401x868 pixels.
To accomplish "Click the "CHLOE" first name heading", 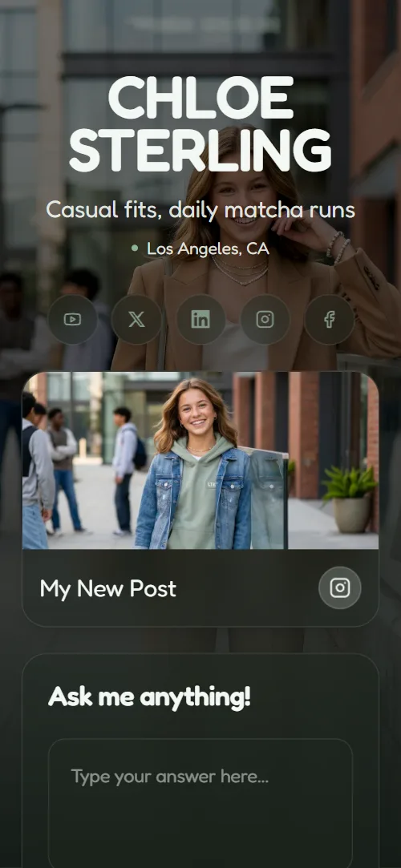I will tap(200, 98).
